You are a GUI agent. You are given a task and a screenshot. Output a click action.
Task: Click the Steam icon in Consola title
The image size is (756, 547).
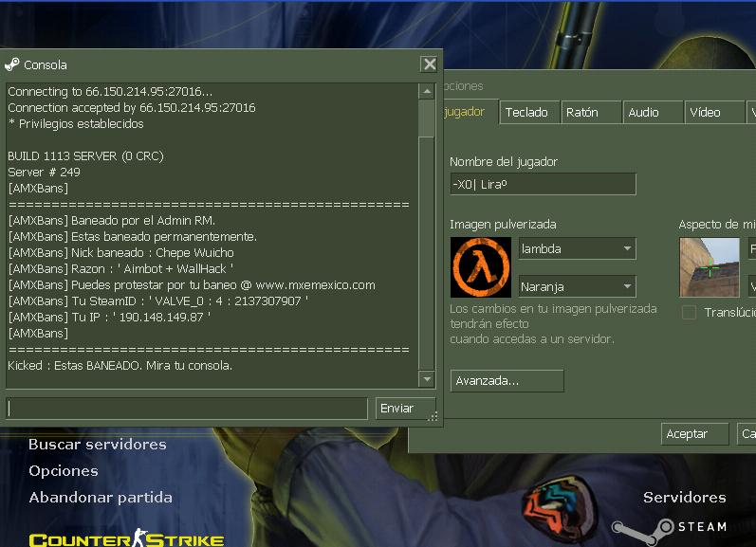click(12, 64)
